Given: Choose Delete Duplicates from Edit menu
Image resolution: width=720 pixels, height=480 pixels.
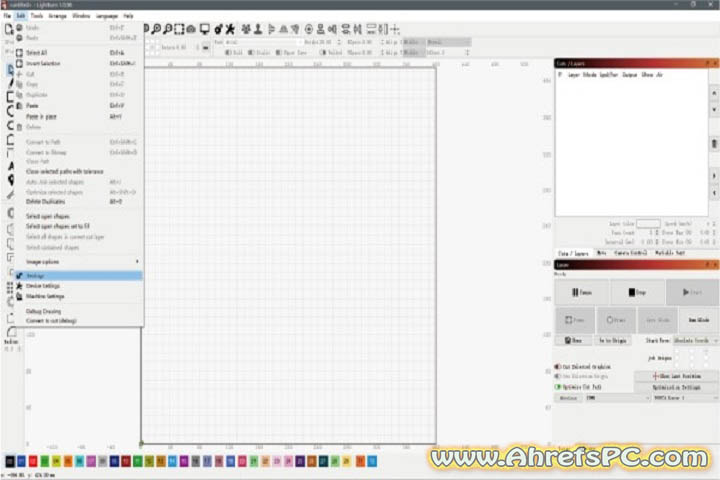Looking at the screenshot, I should (x=79, y=202).
